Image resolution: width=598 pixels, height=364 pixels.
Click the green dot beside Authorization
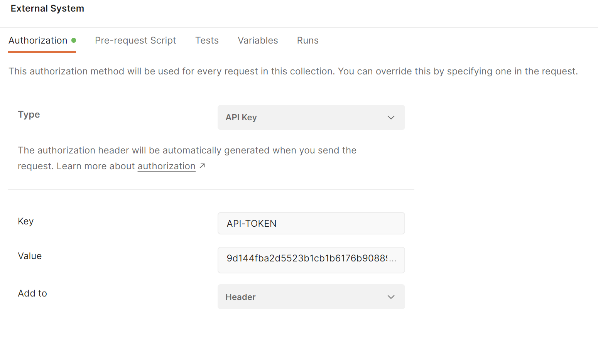74,40
